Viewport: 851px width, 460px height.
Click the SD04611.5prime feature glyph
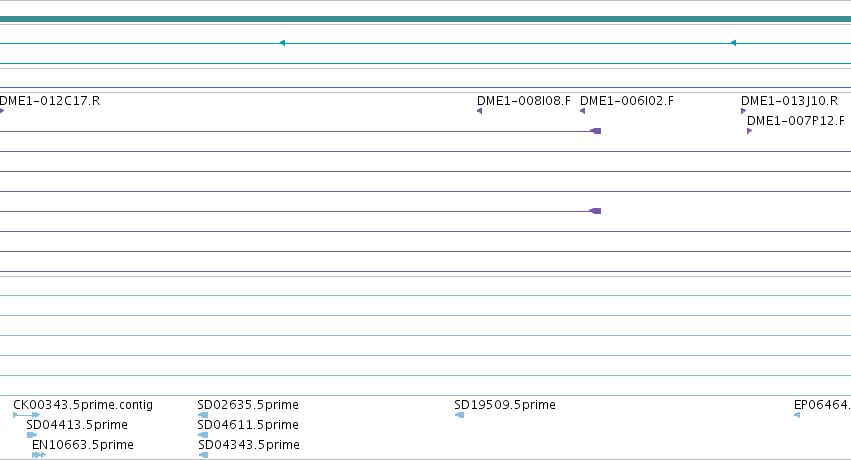203,435
